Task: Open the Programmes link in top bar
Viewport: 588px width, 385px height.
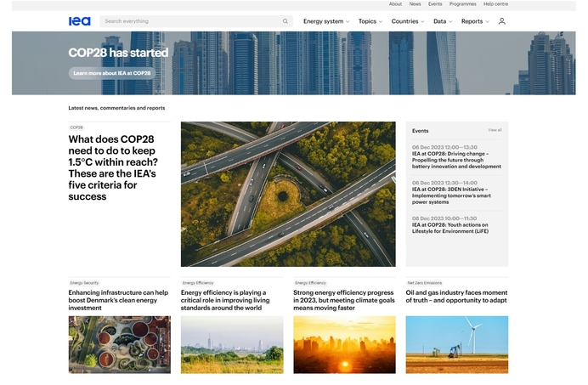Action: pos(462,4)
